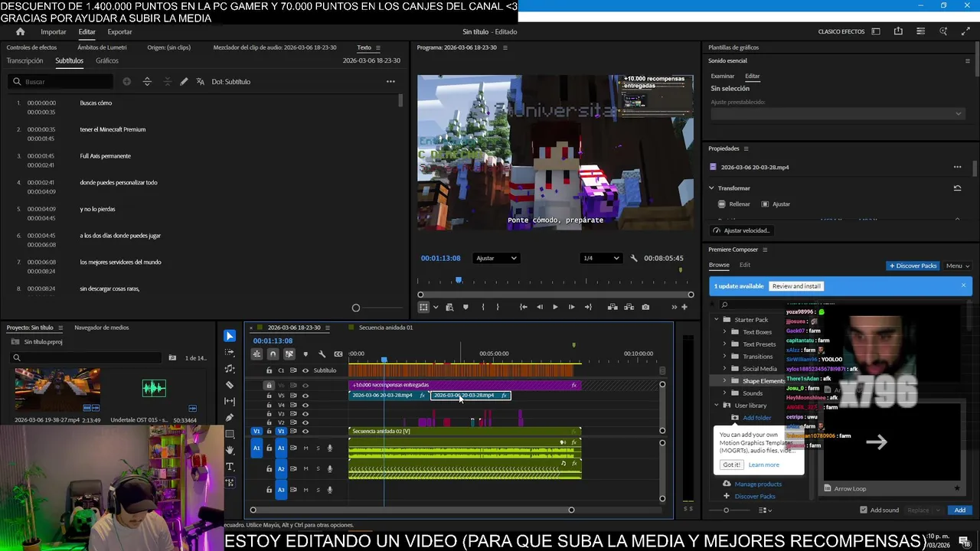Step back one frame in Program monitor
This screenshot has width=980, height=551.
click(x=539, y=307)
